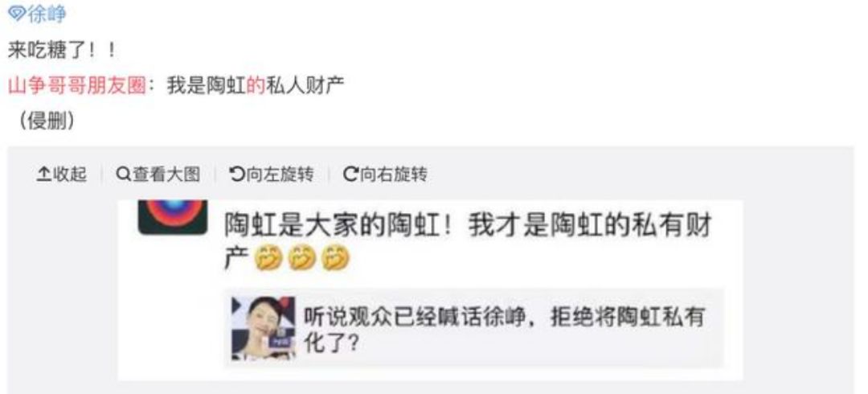Click the middle thinking-face emoji

(x=302, y=259)
